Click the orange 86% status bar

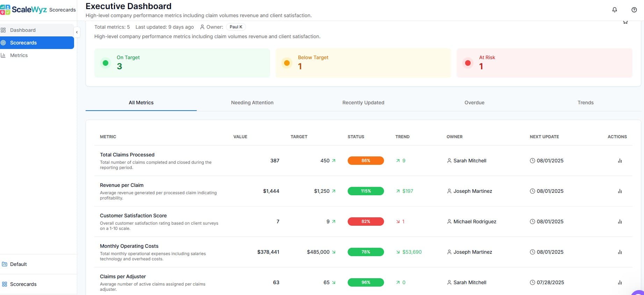click(366, 161)
